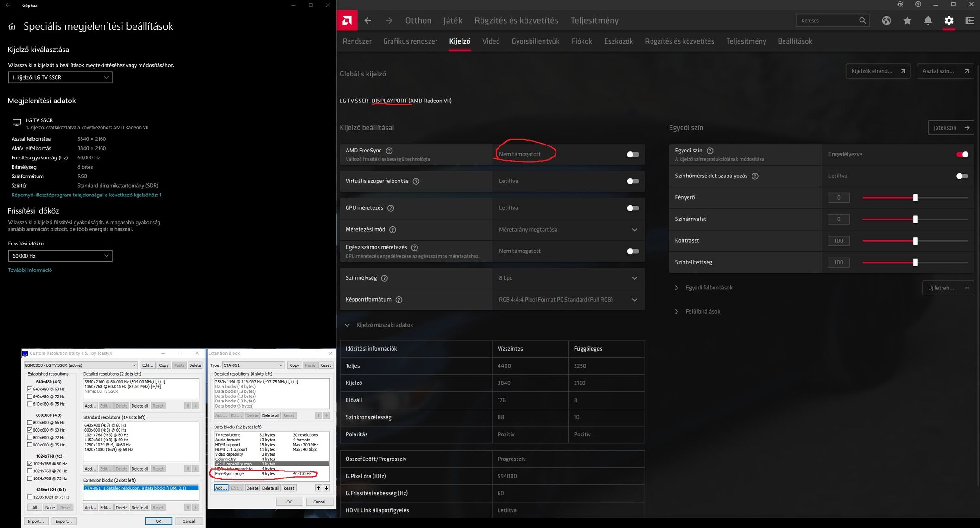
Task: Click the AMD logo home icon
Action: (347, 20)
